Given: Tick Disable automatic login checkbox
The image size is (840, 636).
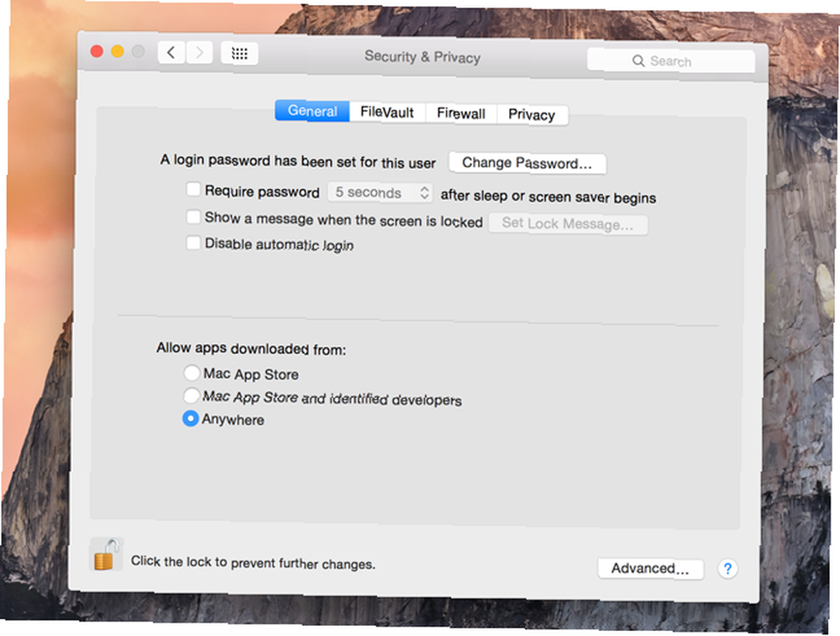Looking at the screenshot, I should coord(193,242).
